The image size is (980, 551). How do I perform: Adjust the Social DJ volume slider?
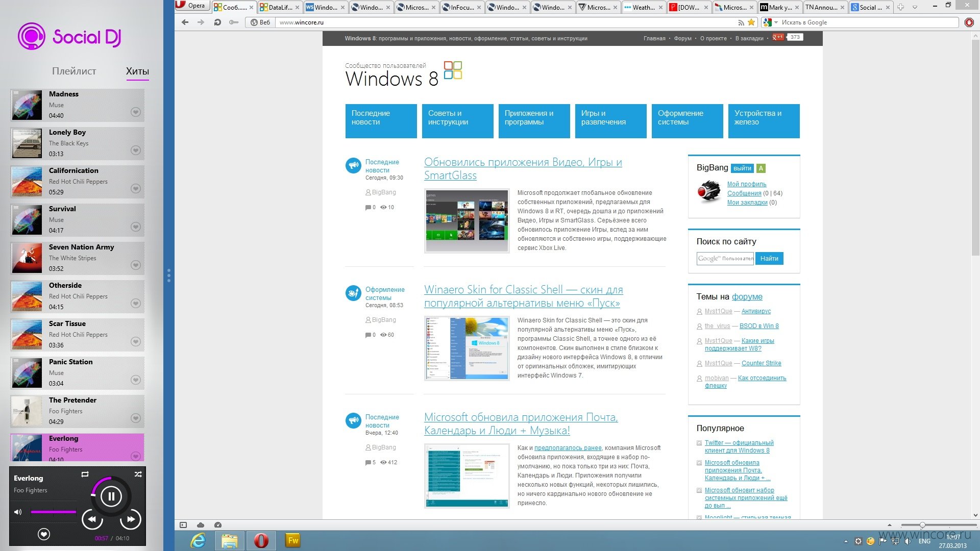click(x=53, y=512)
